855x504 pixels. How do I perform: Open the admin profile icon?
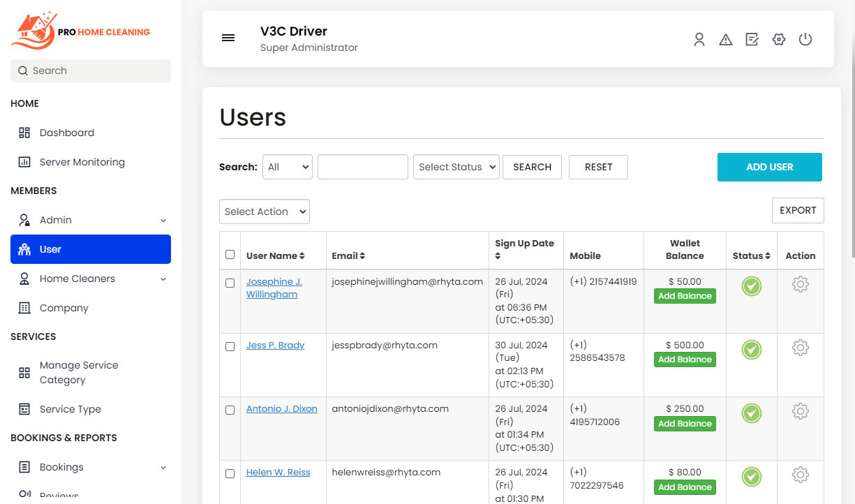click(699, 39)
